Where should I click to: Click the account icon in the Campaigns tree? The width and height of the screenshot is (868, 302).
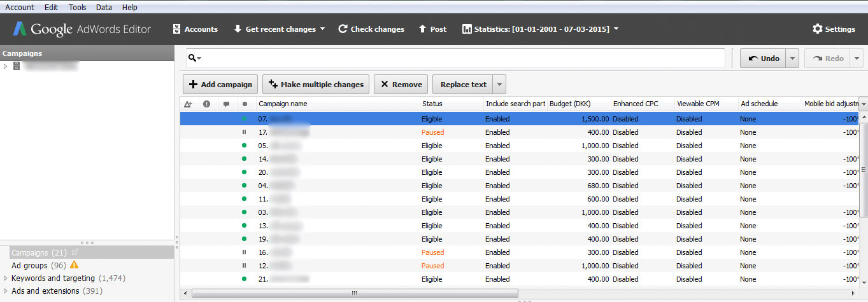tap(17, 65)
